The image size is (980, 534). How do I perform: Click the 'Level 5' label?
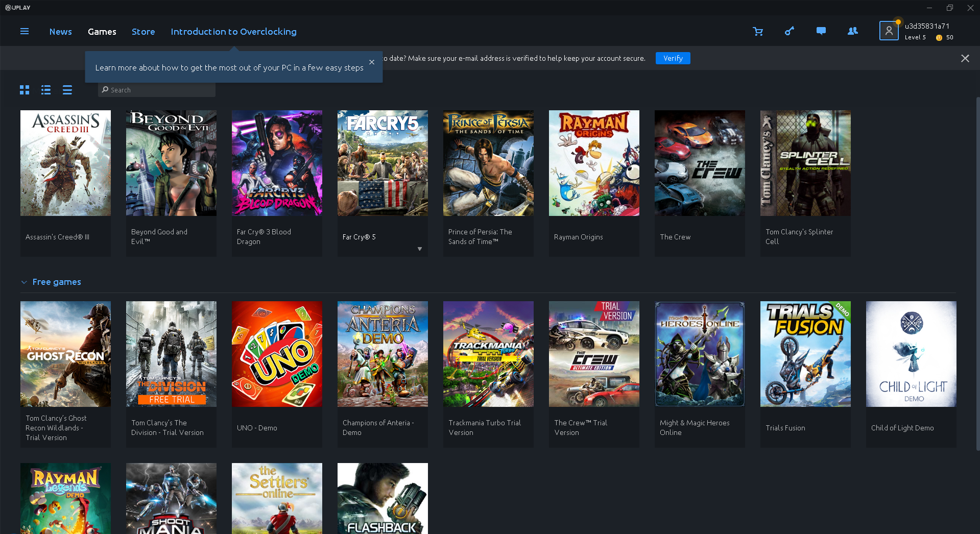click(915, 37)
